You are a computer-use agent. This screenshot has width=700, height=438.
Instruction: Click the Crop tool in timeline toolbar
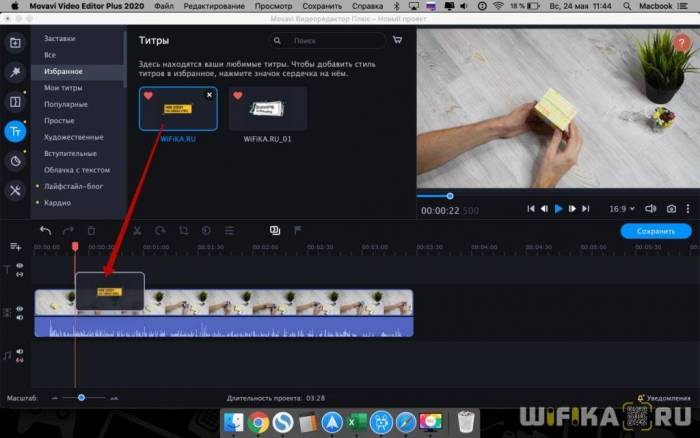[183, 230]
